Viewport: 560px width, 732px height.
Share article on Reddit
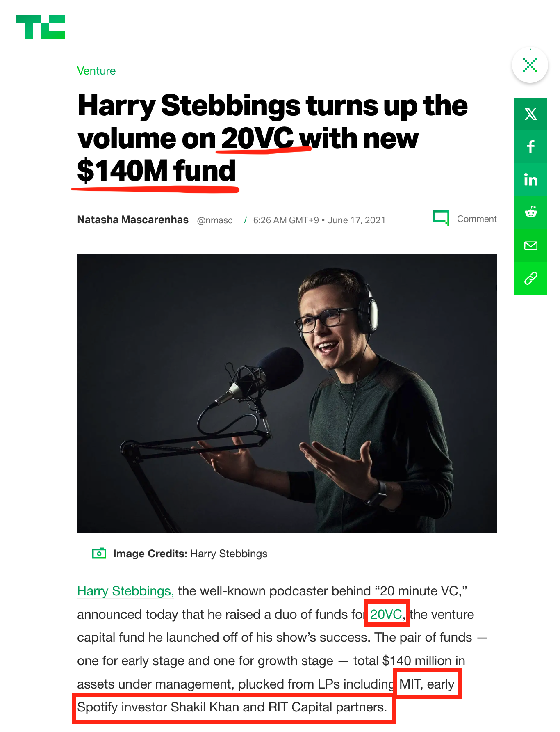coord(531,213)
